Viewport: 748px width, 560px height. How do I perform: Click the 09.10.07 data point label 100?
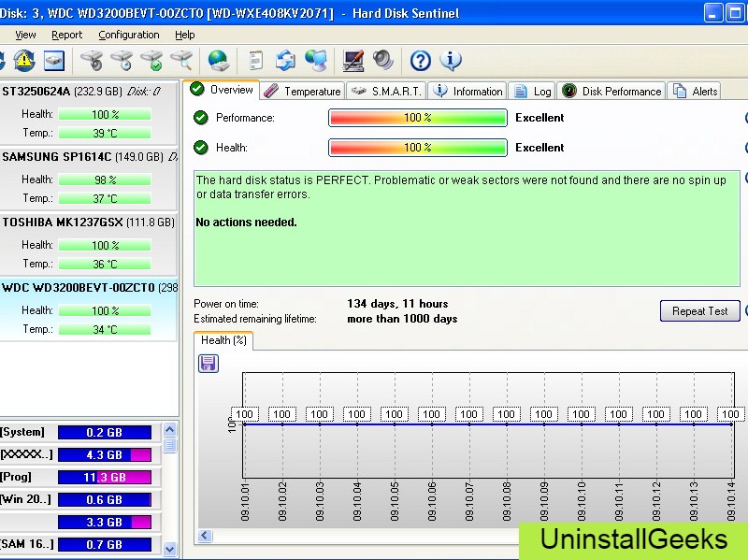pyautogui.click(x=469, y=414)
